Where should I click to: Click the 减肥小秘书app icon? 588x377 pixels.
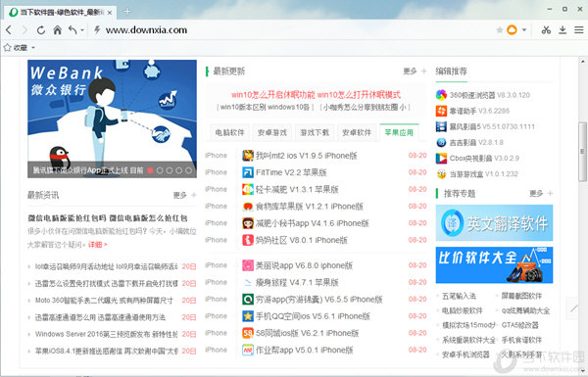(248, 223)
